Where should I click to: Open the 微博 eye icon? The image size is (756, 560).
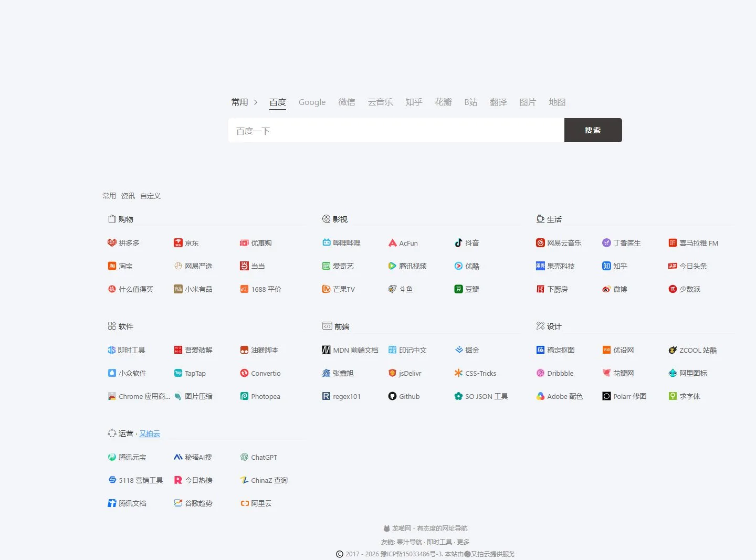(x=606, y=289)
